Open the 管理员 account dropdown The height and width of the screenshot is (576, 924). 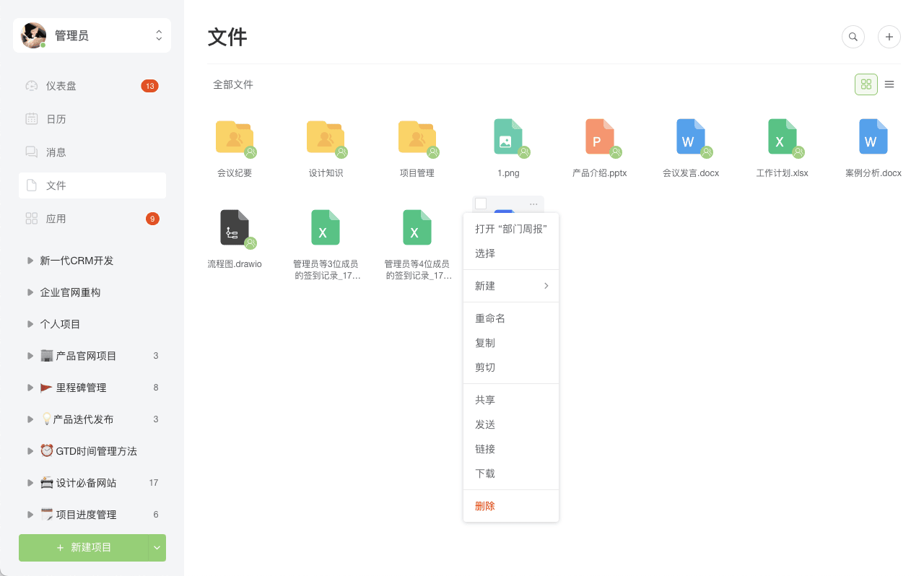pyautogui.click(x=92, y=35)
